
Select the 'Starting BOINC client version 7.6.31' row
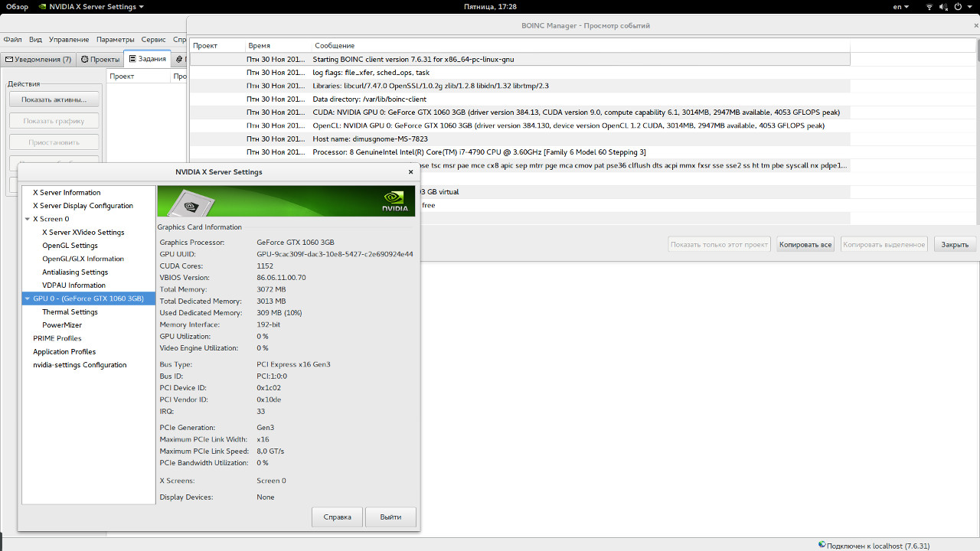[520, 59]
